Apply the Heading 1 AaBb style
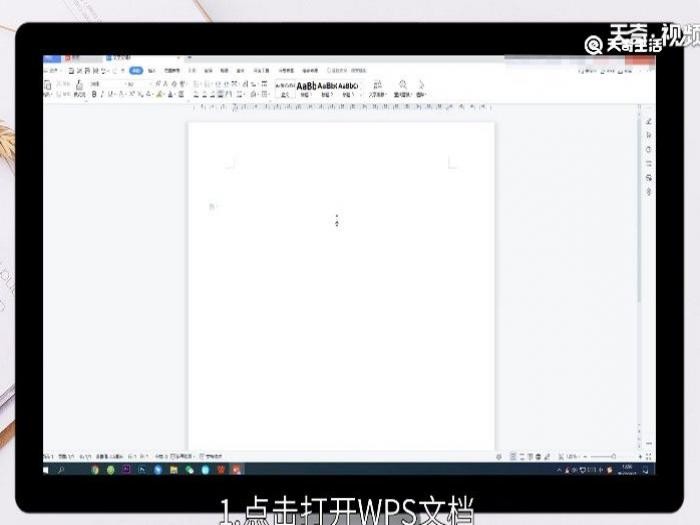The height and width of the screenshot is (525, 700). (306, 89)
